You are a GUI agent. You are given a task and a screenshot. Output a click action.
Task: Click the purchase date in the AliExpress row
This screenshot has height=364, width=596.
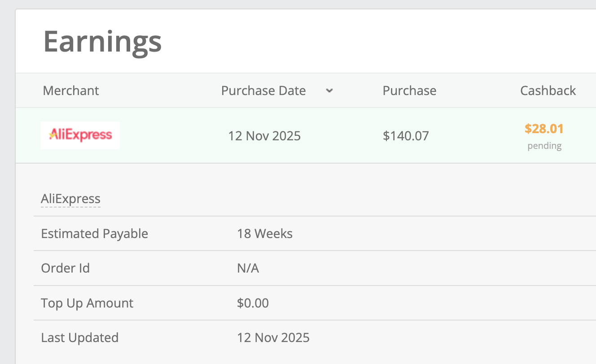[264, 135]
